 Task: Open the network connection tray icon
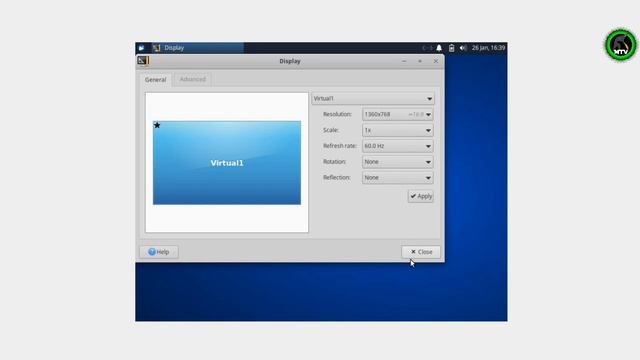tap(427, 48)
